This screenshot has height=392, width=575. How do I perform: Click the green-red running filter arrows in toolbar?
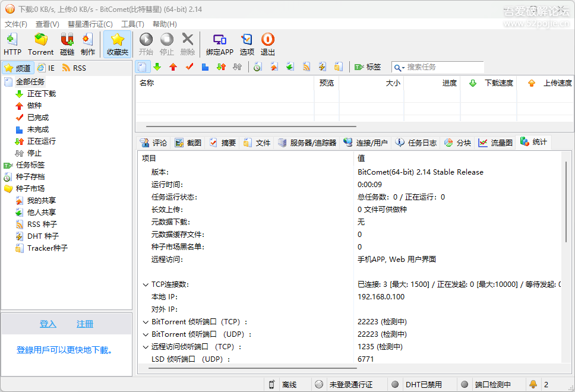[x=221, y=67]
